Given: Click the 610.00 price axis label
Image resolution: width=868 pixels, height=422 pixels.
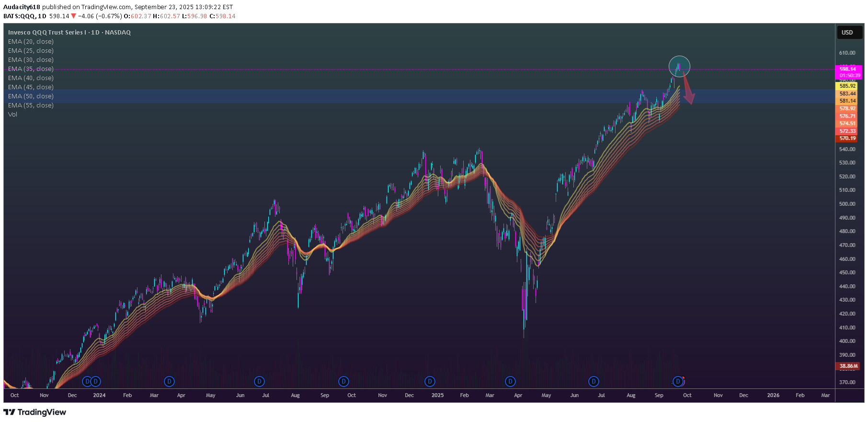Looking at the screenshot, I should (847, 53).
